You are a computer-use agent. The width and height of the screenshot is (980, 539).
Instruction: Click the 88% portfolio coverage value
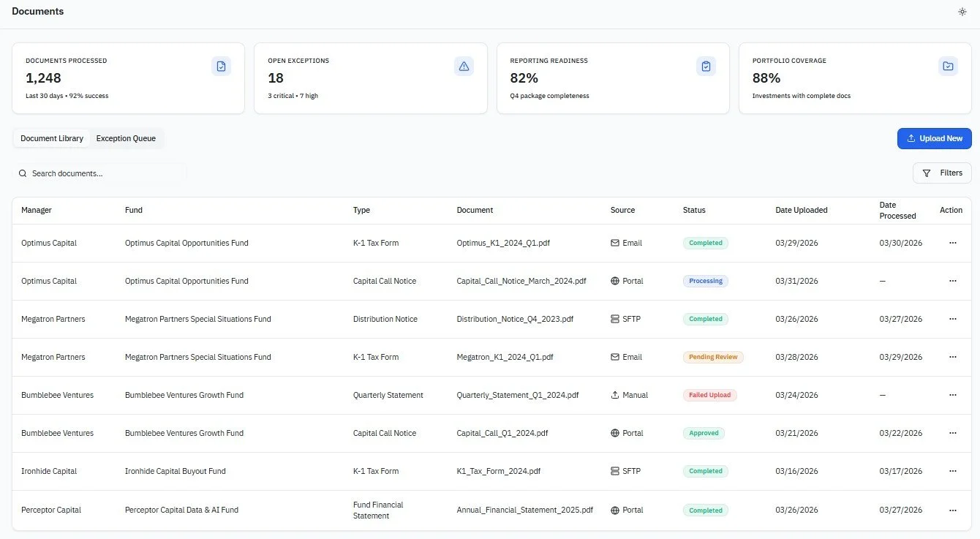[x=766, y=78]
